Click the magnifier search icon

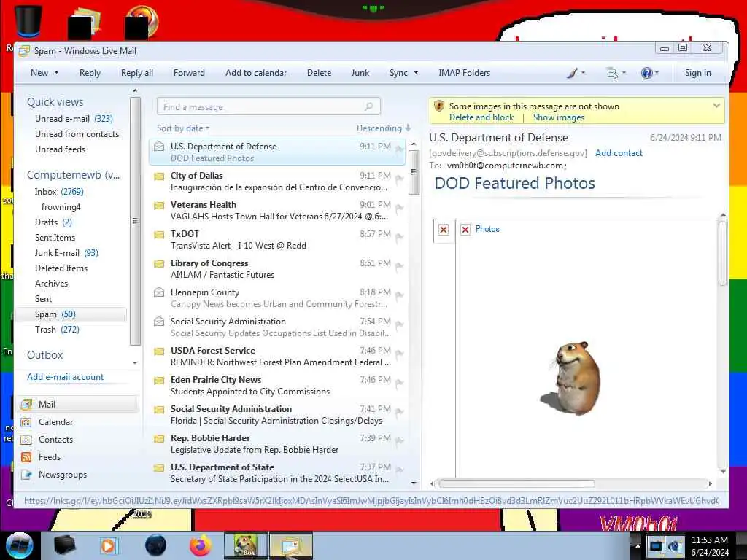(368, 106)
